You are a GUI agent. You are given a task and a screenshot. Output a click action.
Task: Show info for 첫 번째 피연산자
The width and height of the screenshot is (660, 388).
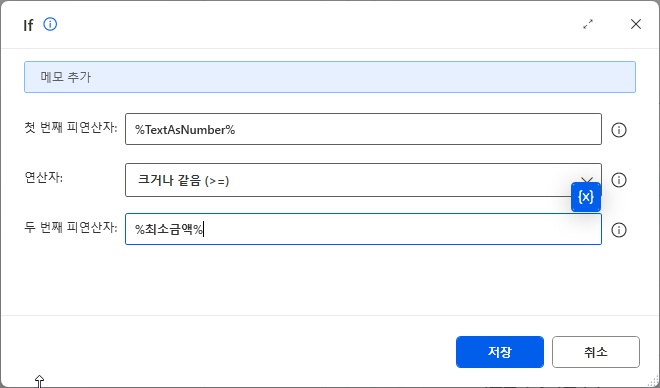[619, 130]
